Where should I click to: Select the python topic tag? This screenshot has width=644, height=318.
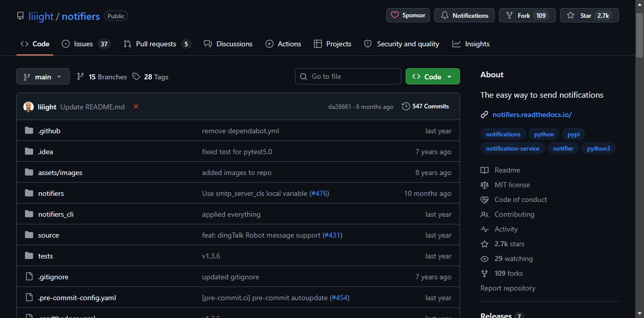[544, 134]
